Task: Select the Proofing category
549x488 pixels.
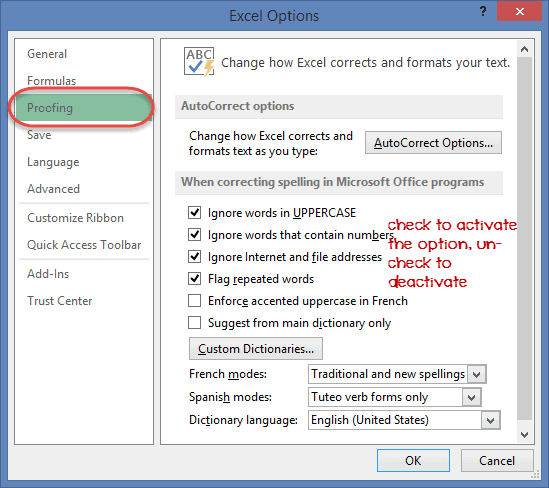Action: 83,108
